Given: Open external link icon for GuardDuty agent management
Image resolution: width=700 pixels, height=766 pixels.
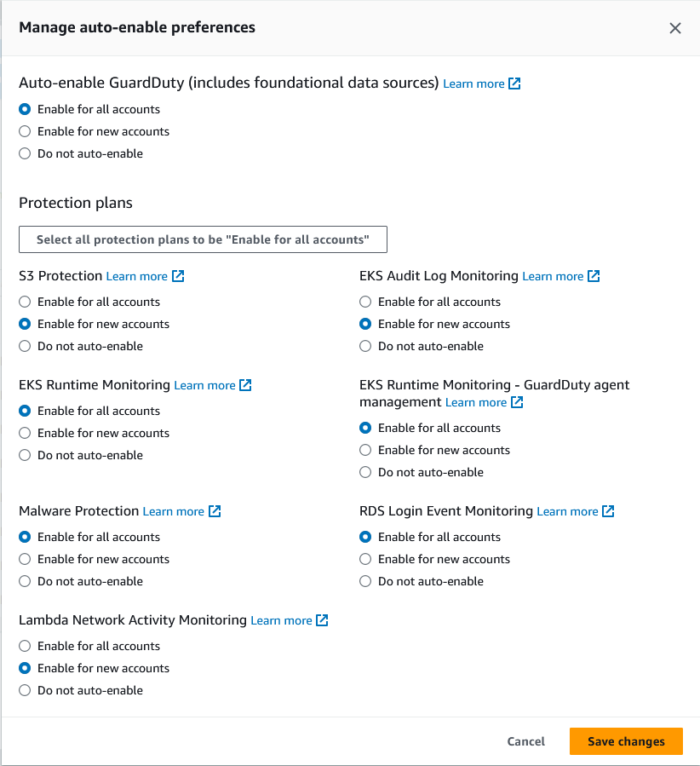Looking at the screenshot, I should coord(517,402).
